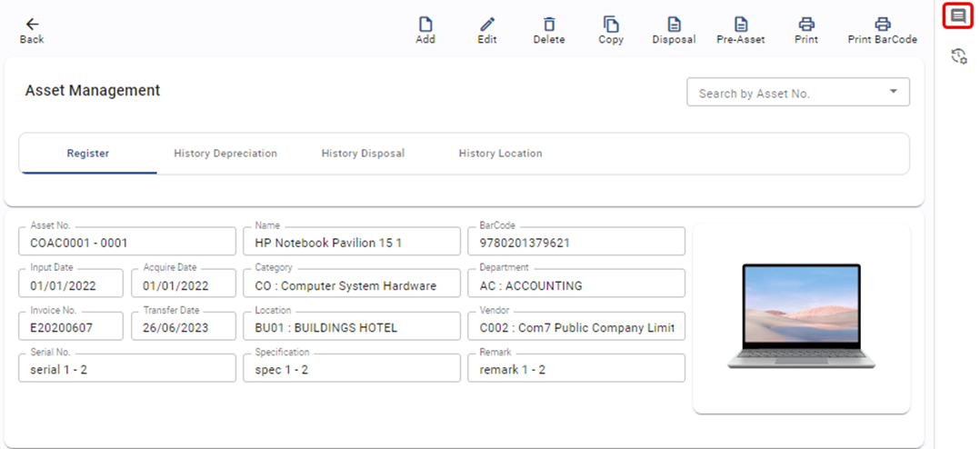Open the History Disposal tab
The height and width of the screenshot is (449, 980).
pos(363,154)
